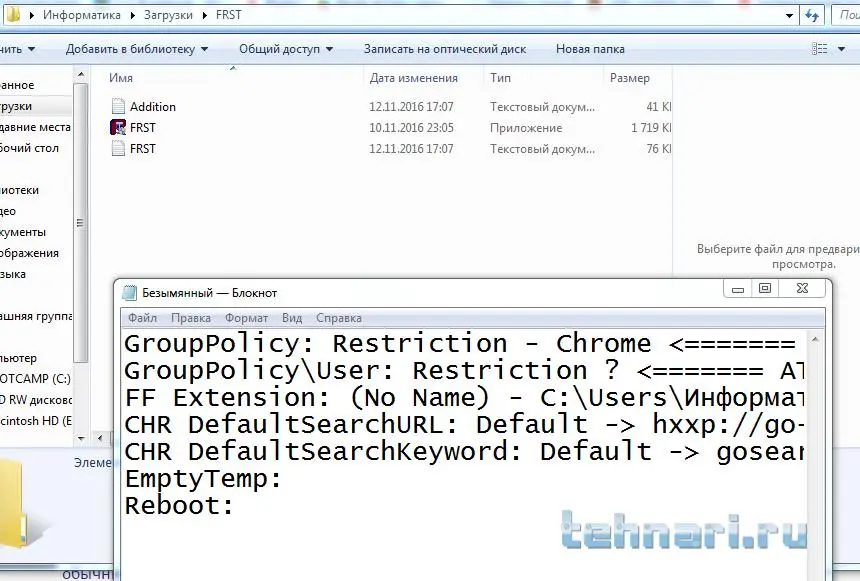Click 'CHR DefaultSearchURL' line in Notepad
This screenshot has width=860, height=581.
[464, 425]
